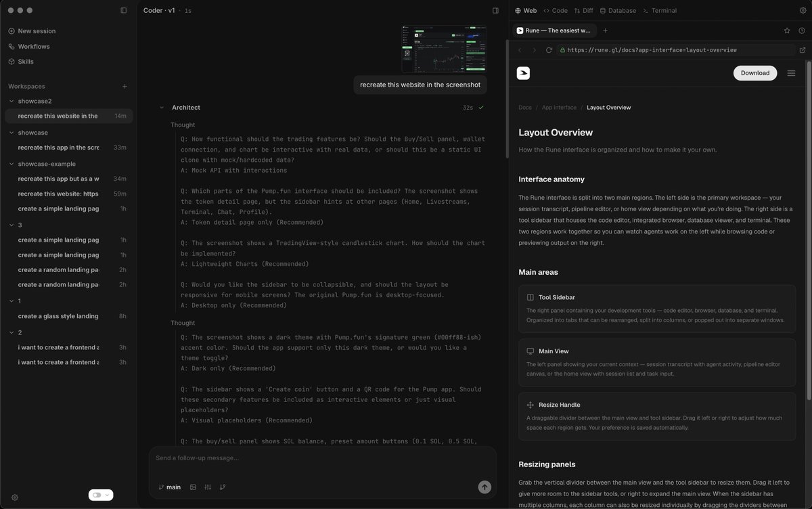Switch to the Web tab
The height and width of the screenshot is (509, 812).
pos(526,11)
